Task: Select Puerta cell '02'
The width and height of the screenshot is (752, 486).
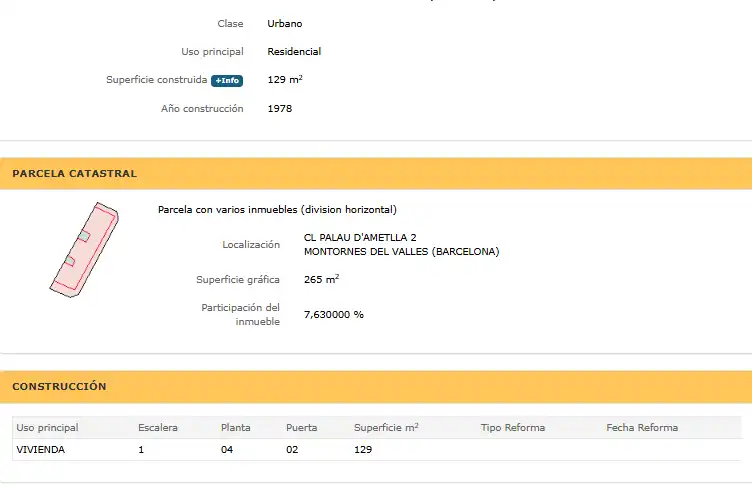Action: [x=292, y=450]
